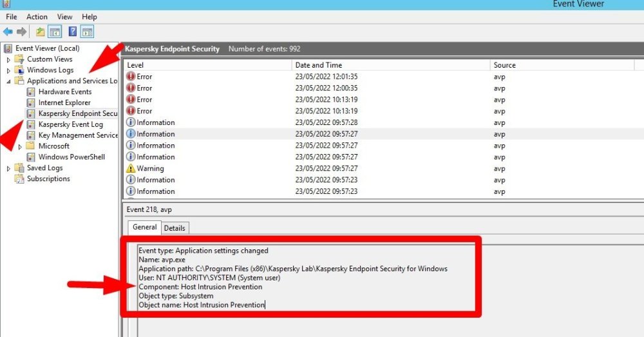
Task: Click the Forward arrow toolbar icon
Action: pyautogui.click(x=21, y=32)
